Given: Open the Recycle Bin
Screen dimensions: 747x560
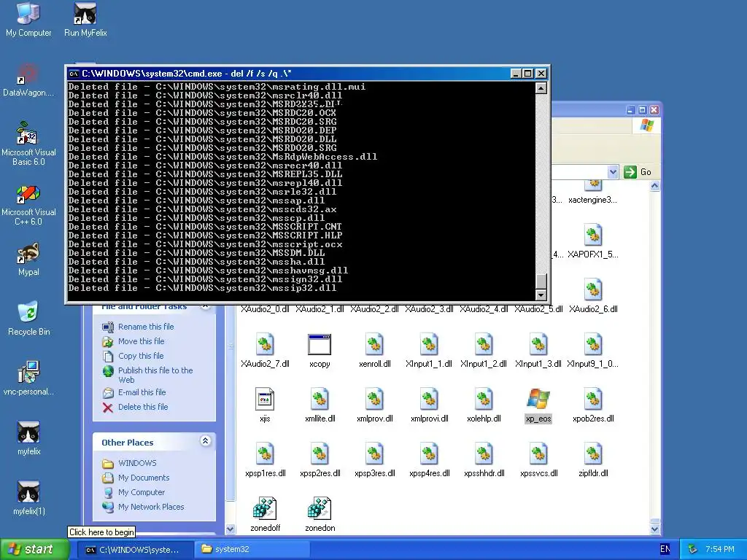Looking at the screenshot, I should coord(28,318).
